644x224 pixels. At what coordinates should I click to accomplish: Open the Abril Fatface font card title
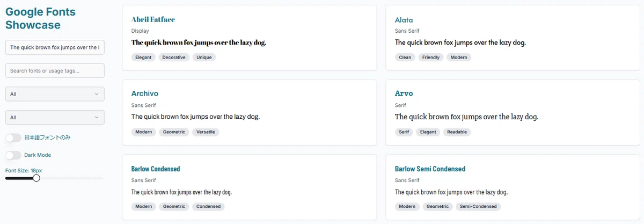pyautogui.click(x=153, y=19)
